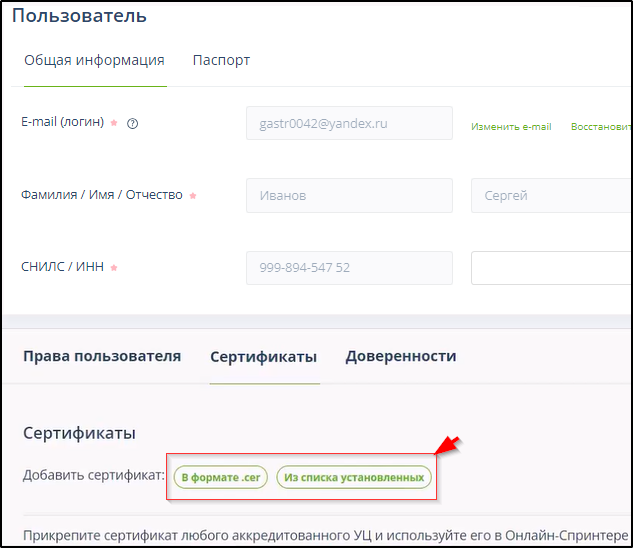Click the СНИЛС field showing 999-894-547 52
The image size is (633, 548).
[x=349, y=268]
